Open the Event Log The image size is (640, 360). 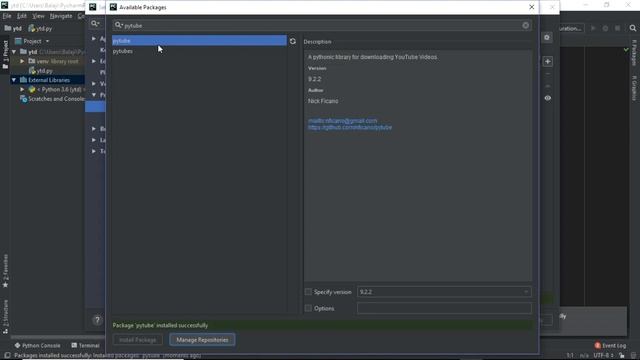610,345
